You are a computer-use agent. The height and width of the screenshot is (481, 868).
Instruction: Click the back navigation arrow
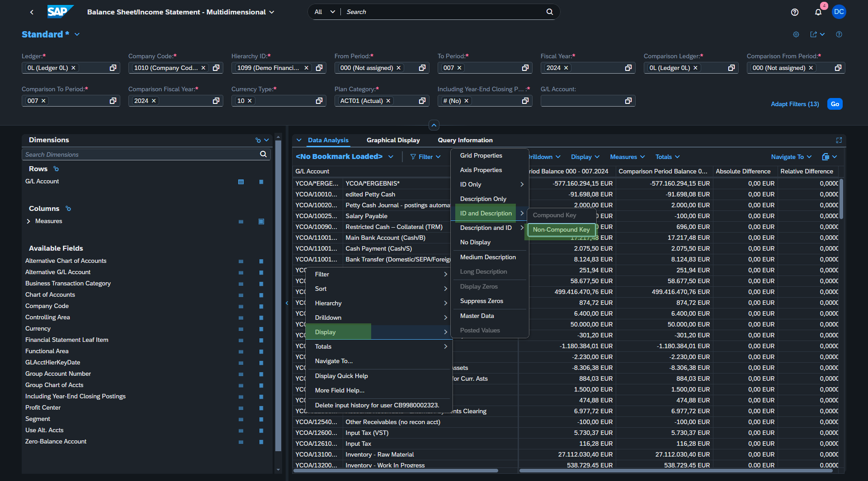pyautogui.click(x=32, y=12)
